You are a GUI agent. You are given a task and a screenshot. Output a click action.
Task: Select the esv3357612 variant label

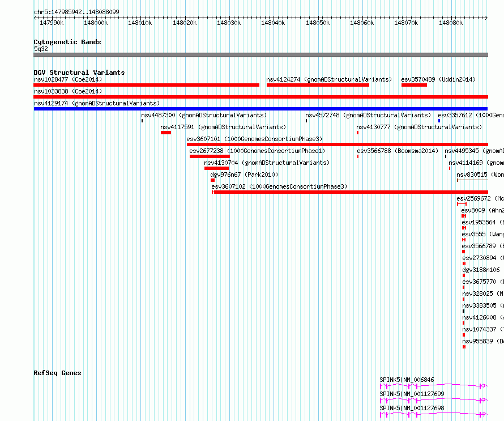click(x=471, y=115)
